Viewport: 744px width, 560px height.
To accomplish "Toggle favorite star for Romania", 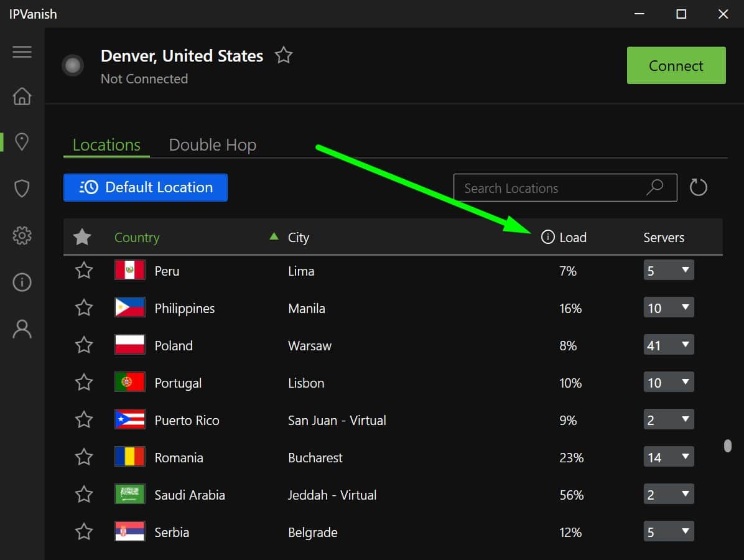I will 84,457.
